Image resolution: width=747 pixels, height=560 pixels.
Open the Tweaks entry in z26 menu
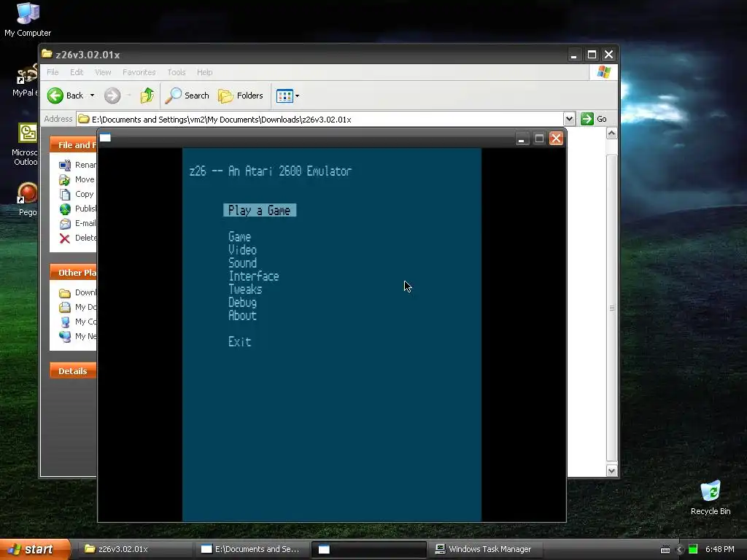[x=245, y=289]
